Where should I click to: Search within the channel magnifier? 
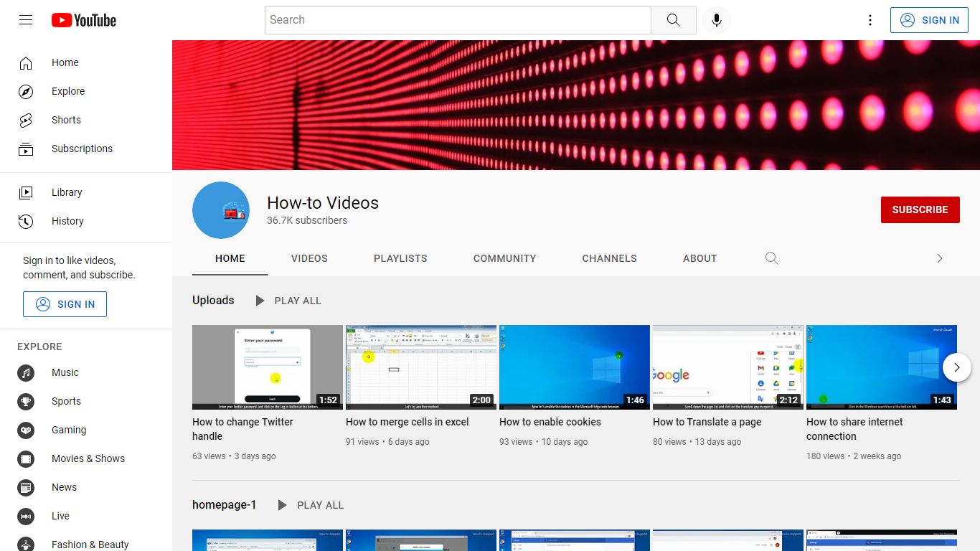772,258
